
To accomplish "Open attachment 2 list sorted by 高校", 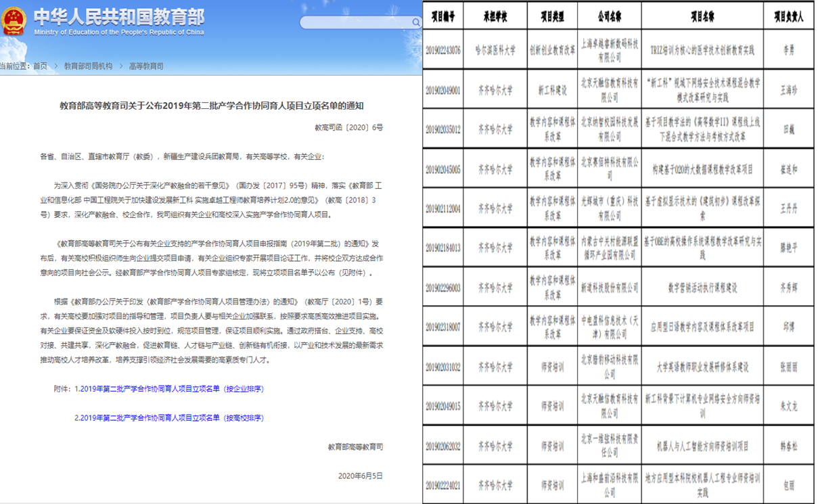I will (168, 418).
